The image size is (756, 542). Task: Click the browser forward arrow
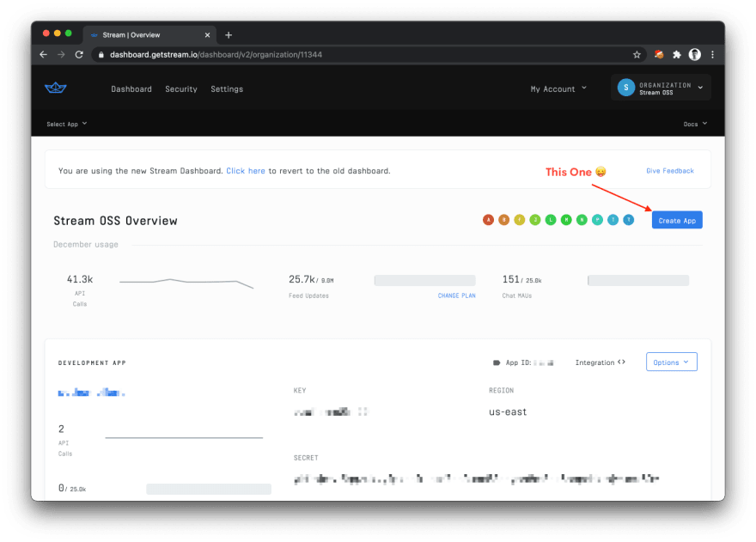pos(61,54)
